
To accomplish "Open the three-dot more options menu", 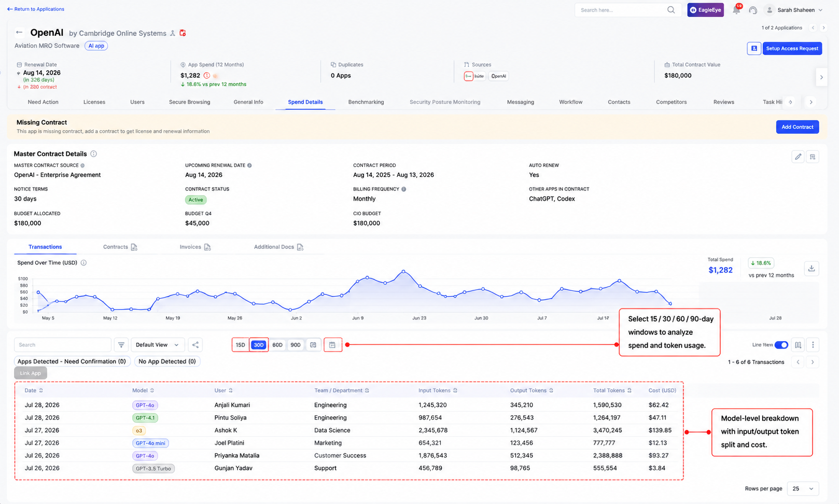I will point(813,345).
